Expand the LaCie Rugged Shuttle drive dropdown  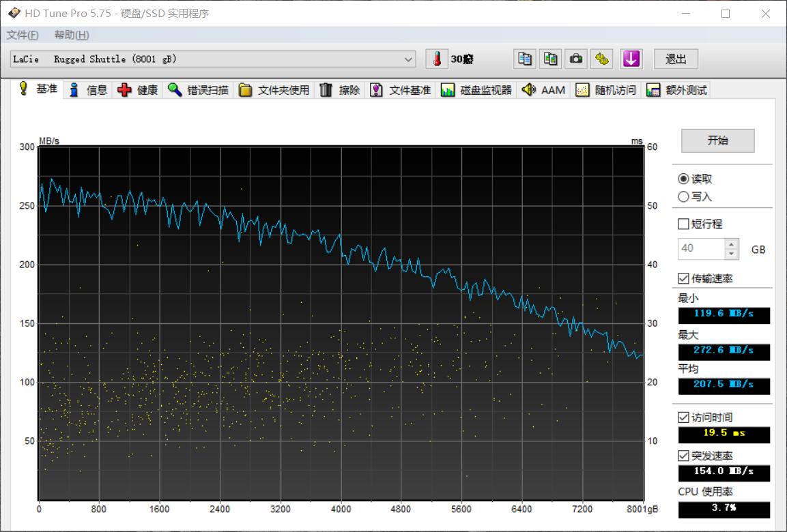pyautogui.click(x=408, y=59)
